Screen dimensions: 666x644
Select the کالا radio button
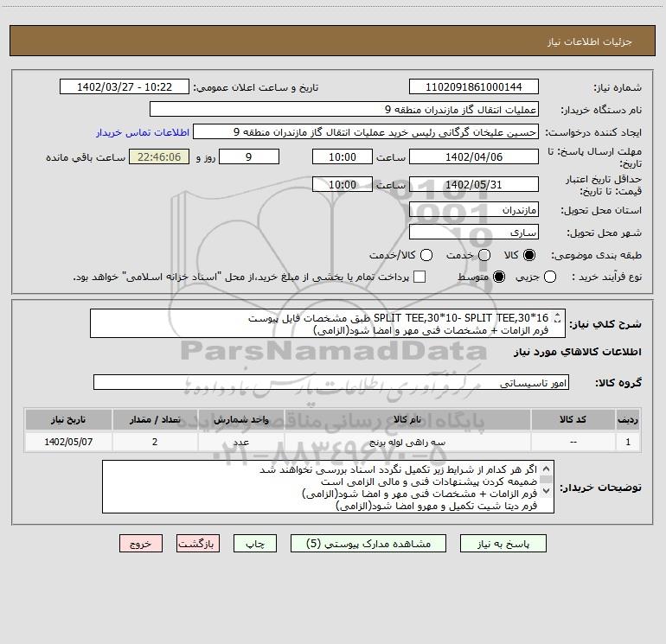tap(529, 255)
